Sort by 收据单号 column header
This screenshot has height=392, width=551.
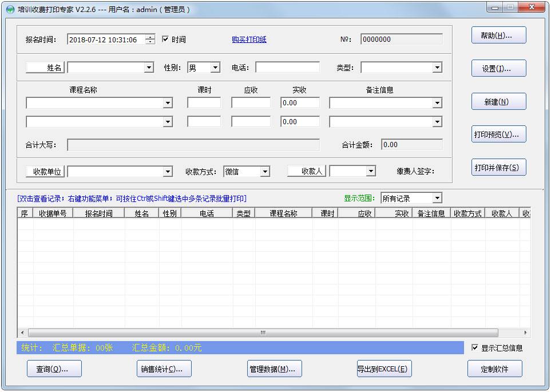53,213
